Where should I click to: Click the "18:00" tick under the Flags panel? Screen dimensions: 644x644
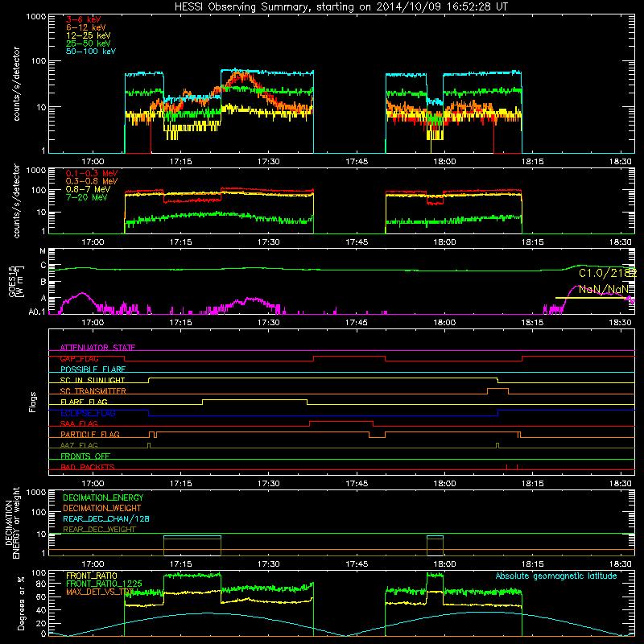(444, 484)
